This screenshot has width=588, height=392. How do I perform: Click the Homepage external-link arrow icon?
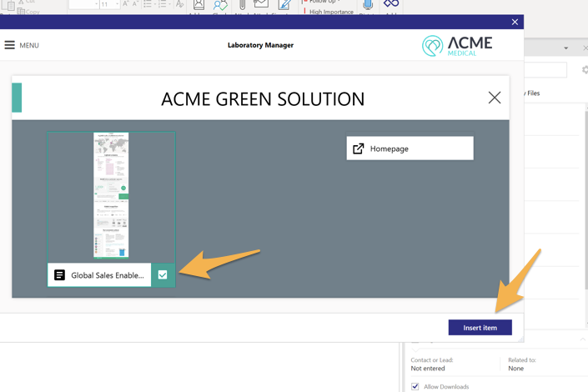coord(358,148)
